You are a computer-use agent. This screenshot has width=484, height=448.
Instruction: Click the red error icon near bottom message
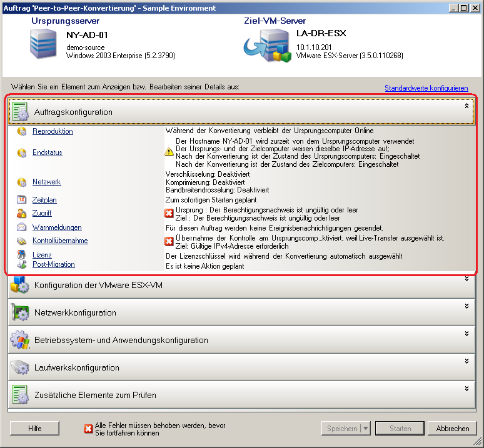pos(88,429)
